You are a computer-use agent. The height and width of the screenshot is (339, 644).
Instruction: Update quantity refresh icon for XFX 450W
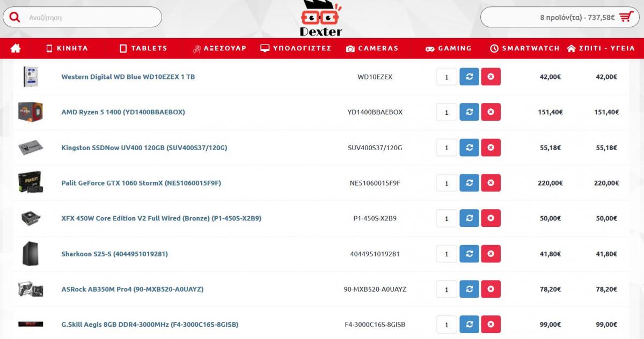(x=469, y=218)
